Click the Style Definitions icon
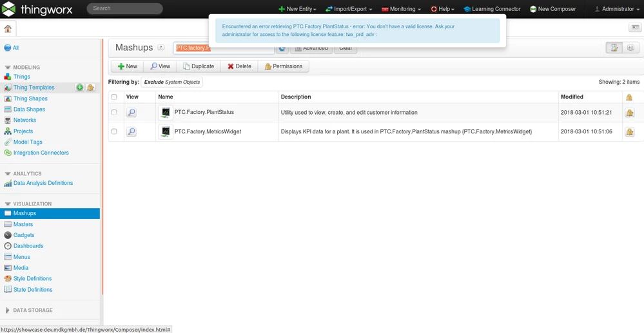The height and width of the screenshot is (333, 644). coord(7,279)
